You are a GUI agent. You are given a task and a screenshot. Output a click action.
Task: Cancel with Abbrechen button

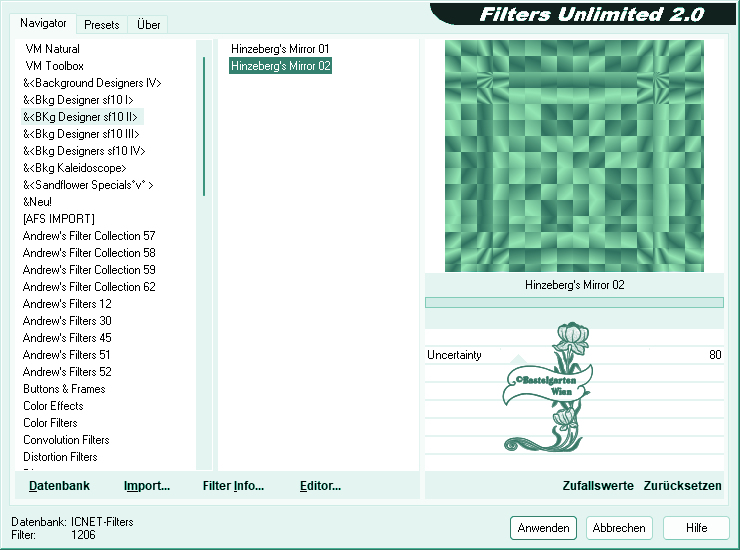click(619, 528)
